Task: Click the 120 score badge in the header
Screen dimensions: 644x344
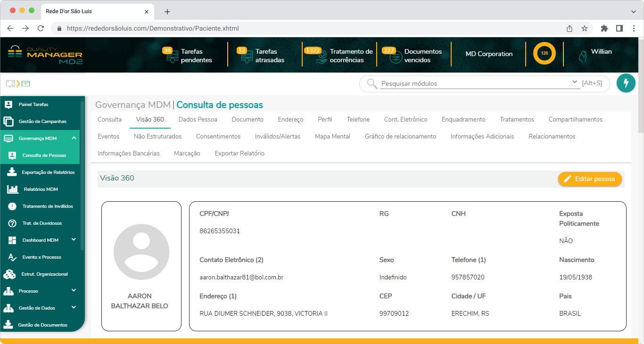Action: pyautogui.click(x=545, y=53)
